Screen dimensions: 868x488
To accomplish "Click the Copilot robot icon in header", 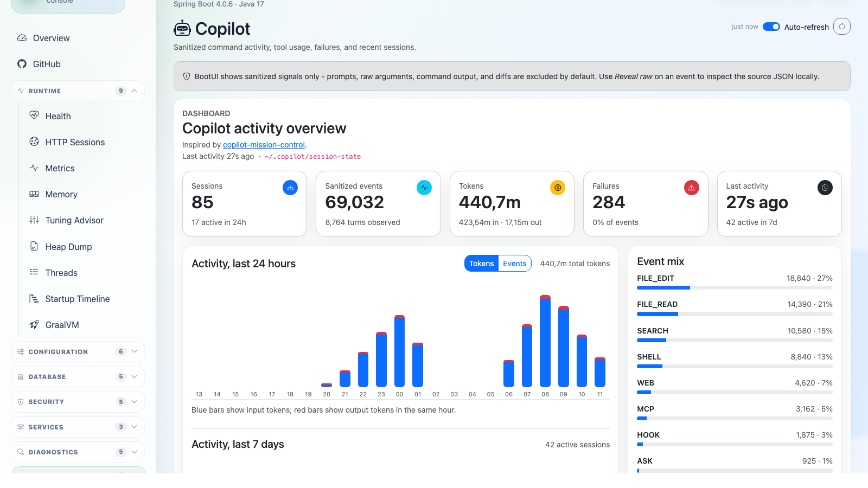I will pyautogui.click(x=182, y=28).
